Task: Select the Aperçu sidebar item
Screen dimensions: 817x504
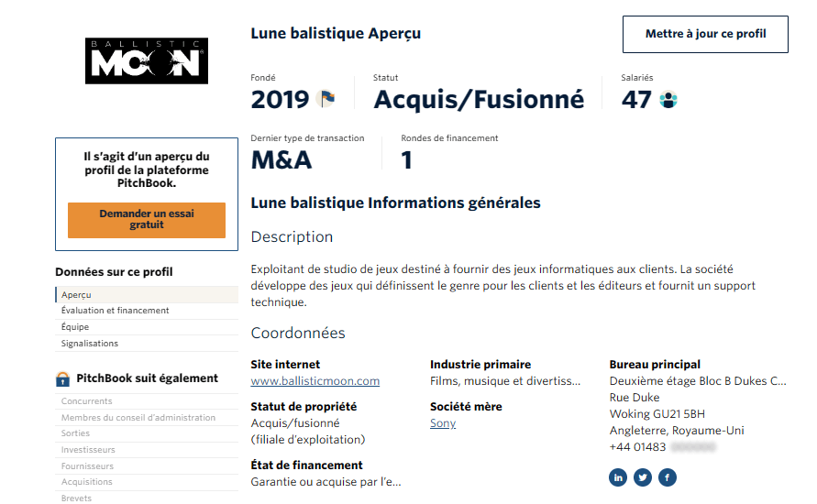Action: pos(77,295)
